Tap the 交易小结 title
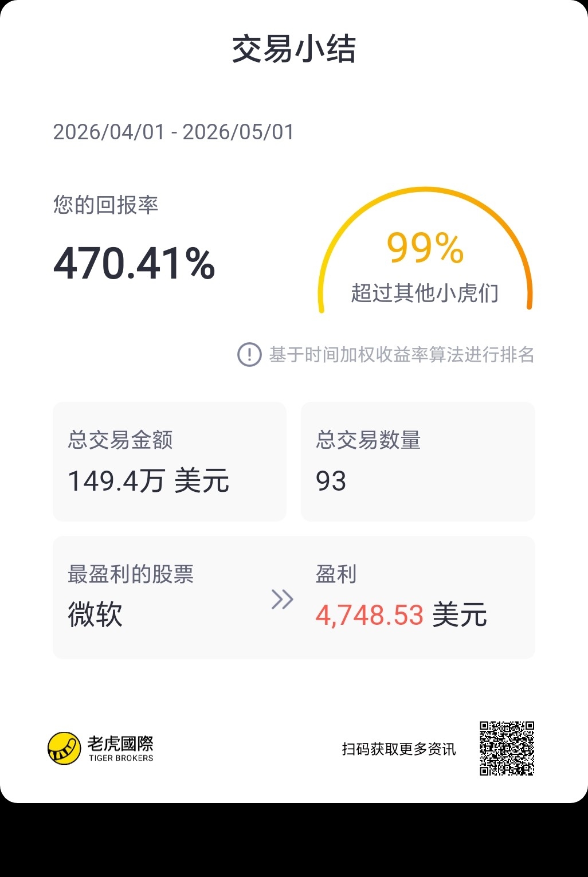This screenshot has width=588, height=877. tap(294, 49)
